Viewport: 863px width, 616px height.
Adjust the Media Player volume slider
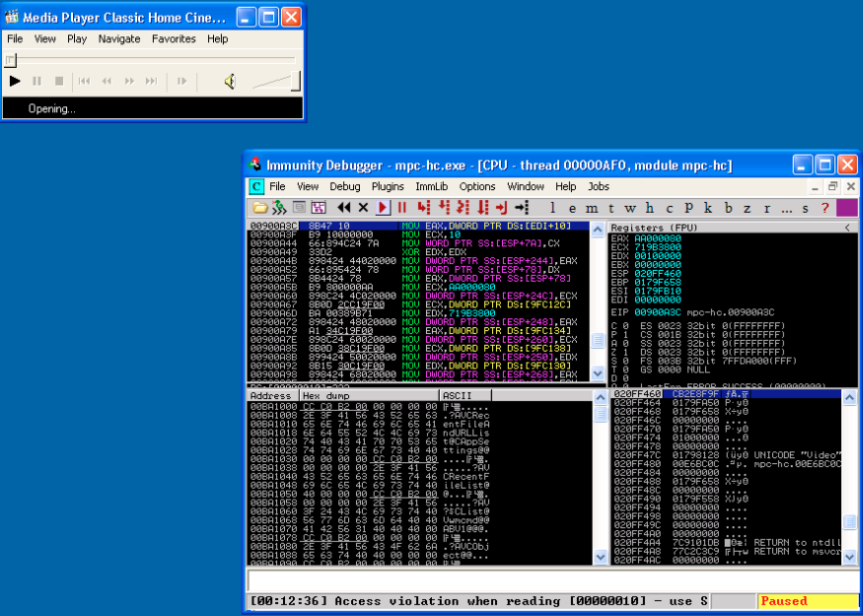coord(276,81)
